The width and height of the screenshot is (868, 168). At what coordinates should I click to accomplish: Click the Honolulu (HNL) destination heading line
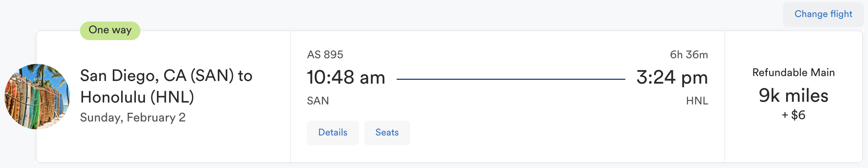point(137,97)
